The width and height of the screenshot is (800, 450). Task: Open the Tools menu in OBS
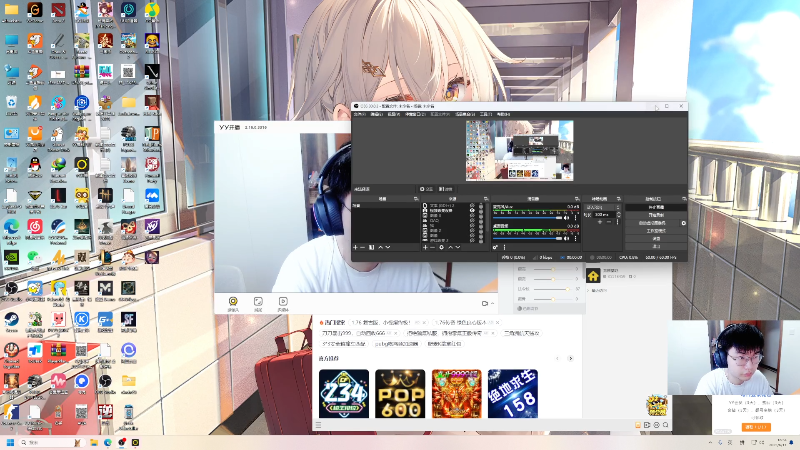click(486, 114)
